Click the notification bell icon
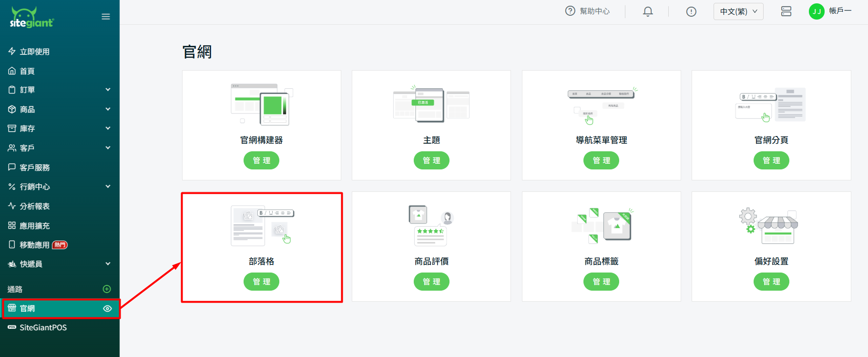 647,11
